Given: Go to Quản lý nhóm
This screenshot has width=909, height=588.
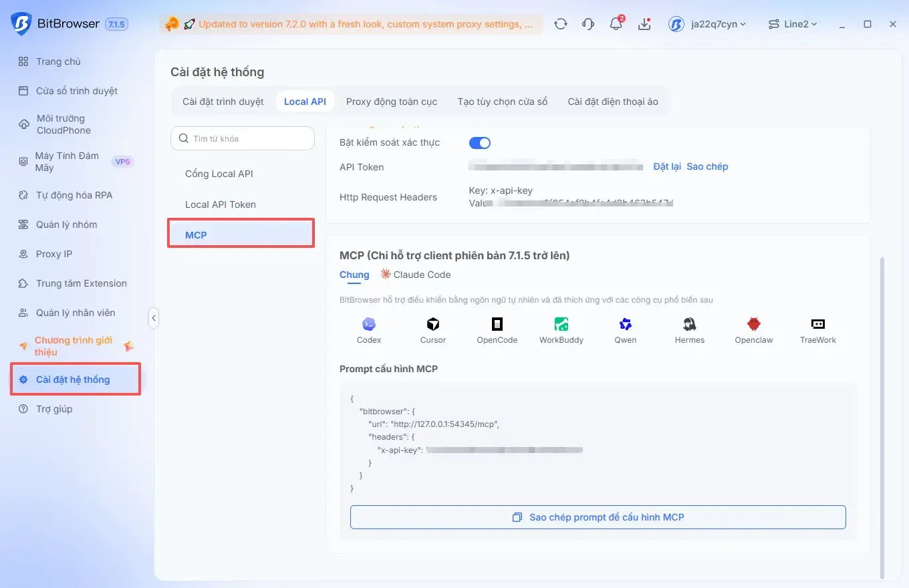Looking at the screenshot, I should [x=67, y=225].
